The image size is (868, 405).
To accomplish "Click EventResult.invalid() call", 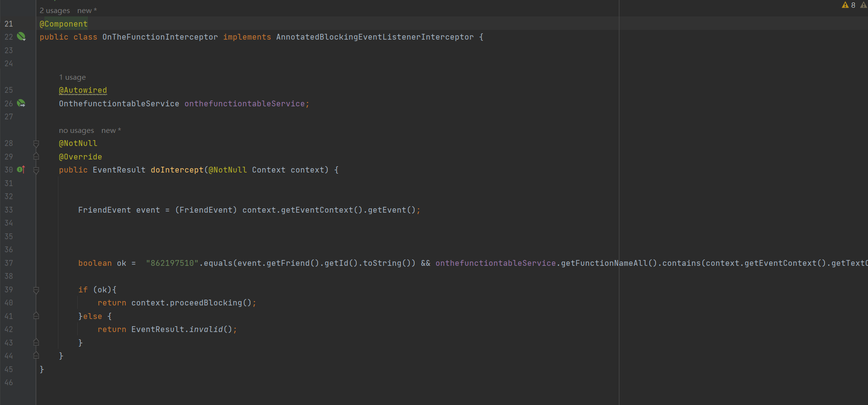I will click(x=182, y=329).
